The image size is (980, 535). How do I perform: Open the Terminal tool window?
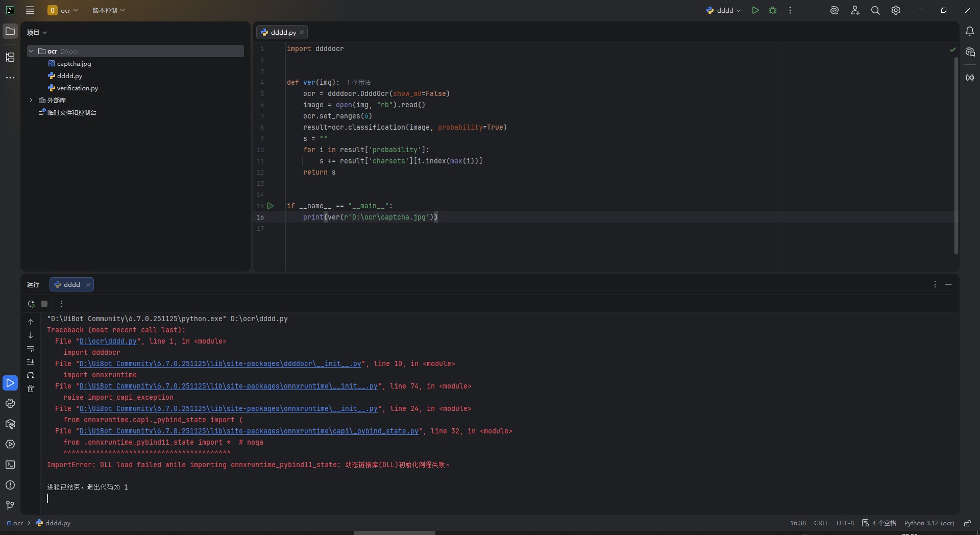coord(10,465)
